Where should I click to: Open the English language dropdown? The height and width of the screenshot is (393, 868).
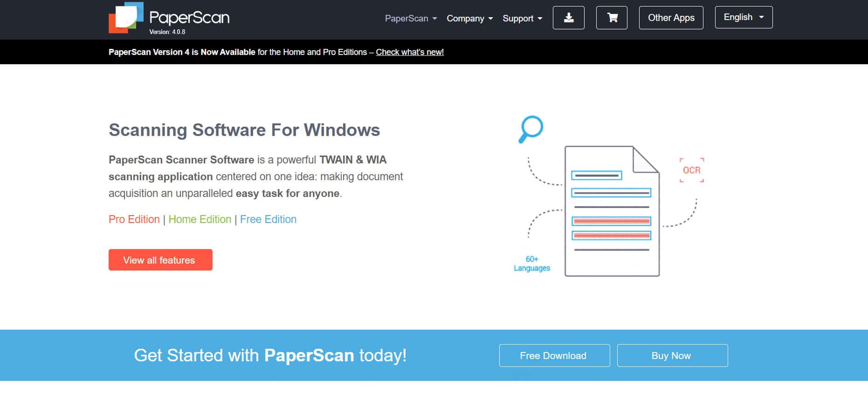click(744, 17)
